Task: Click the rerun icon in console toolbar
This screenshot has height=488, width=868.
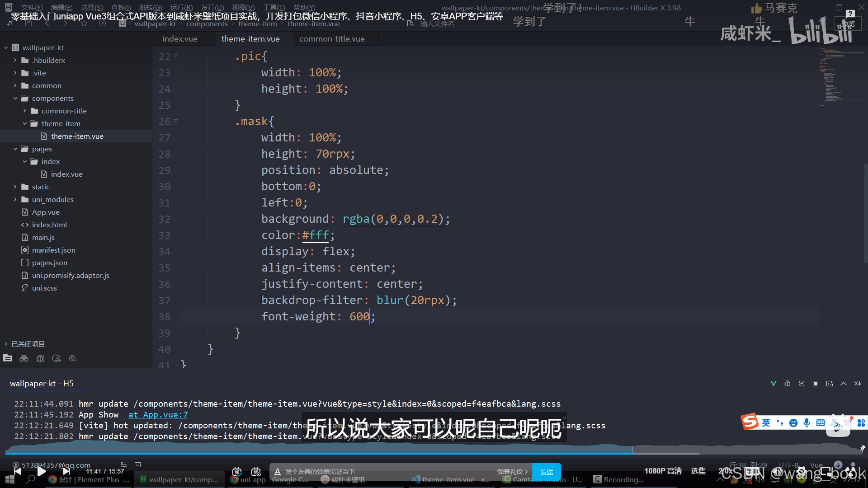Action: coord(801,384)
